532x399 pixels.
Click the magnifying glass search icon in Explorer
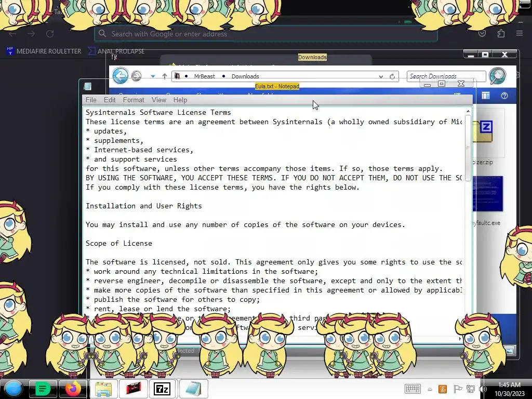(x=497, y=76)
